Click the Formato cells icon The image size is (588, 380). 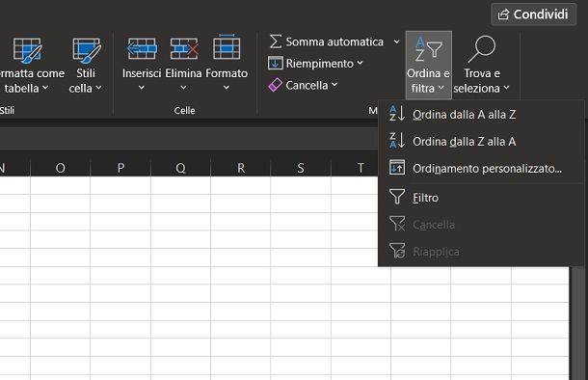[227, 47]
